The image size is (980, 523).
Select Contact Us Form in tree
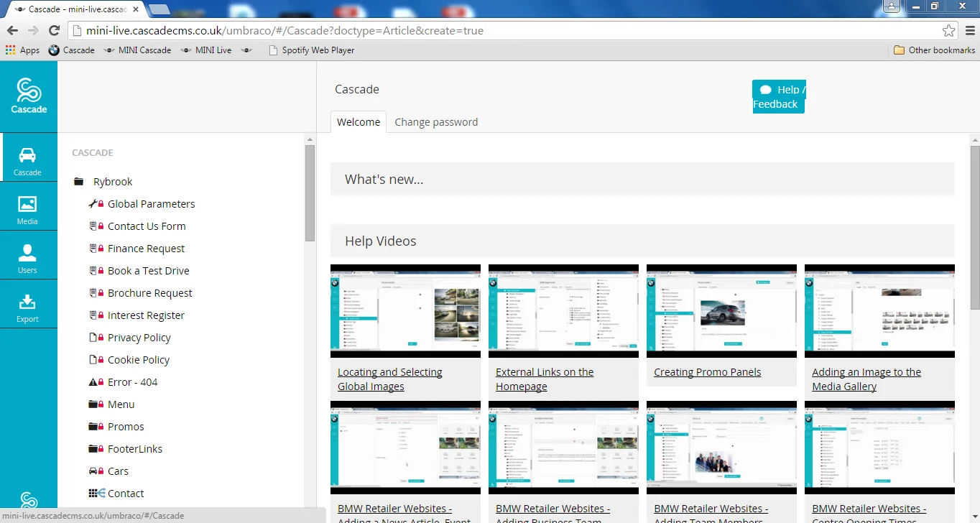[x=147, y=226]
